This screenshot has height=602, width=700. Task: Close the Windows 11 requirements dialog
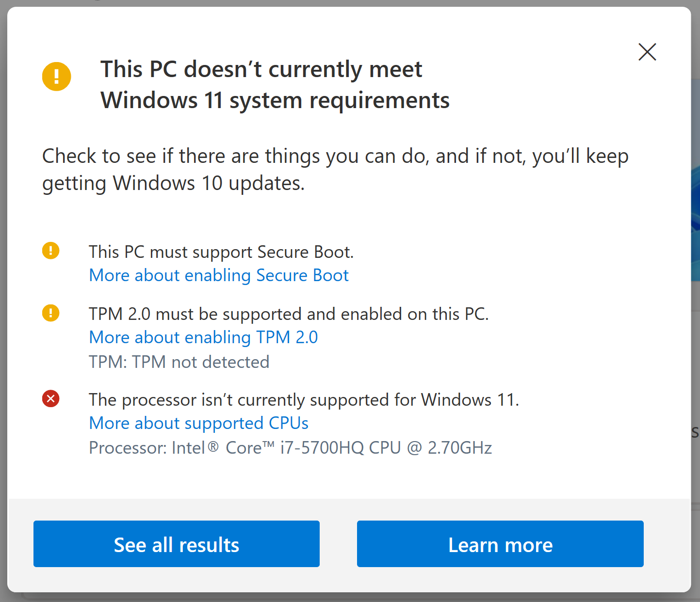pyautogui.click(x=647, y=52)
